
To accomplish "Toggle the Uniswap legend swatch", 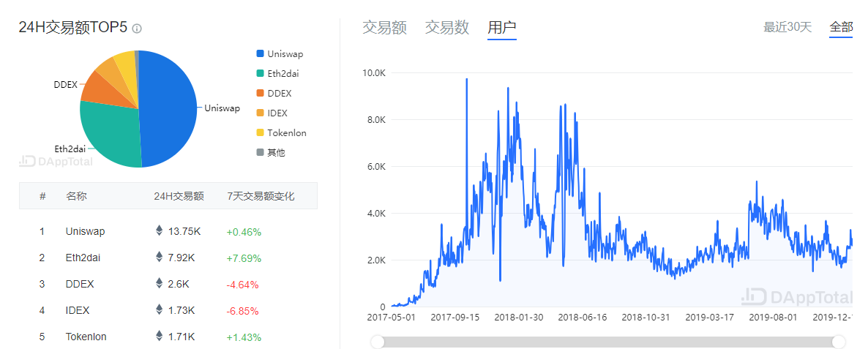I will point(260,53).
